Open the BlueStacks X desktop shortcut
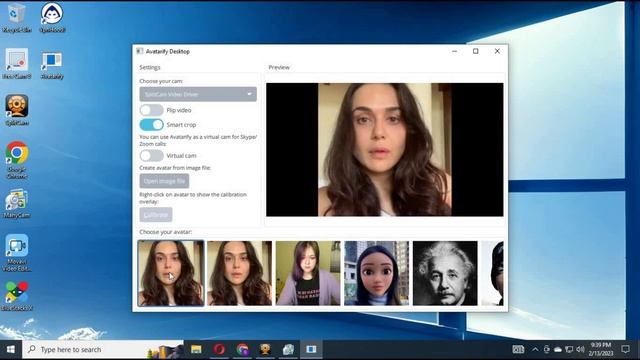Screen dimensions: 640x360 coord(17,296)
